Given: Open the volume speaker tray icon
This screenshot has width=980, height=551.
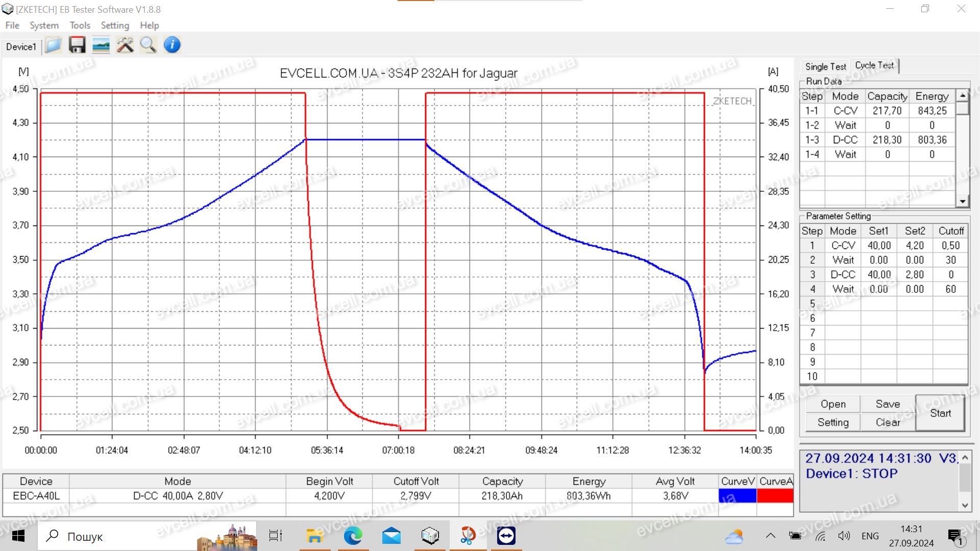Looking at the screenshot, I should pos(844,536).
